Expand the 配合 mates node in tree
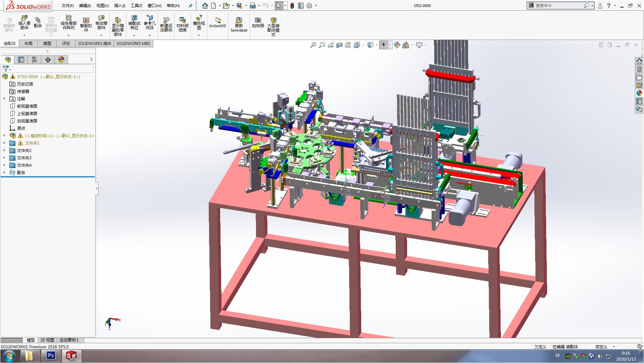The width and height of the screenshot is (644, 363). [x=4, y=172]
